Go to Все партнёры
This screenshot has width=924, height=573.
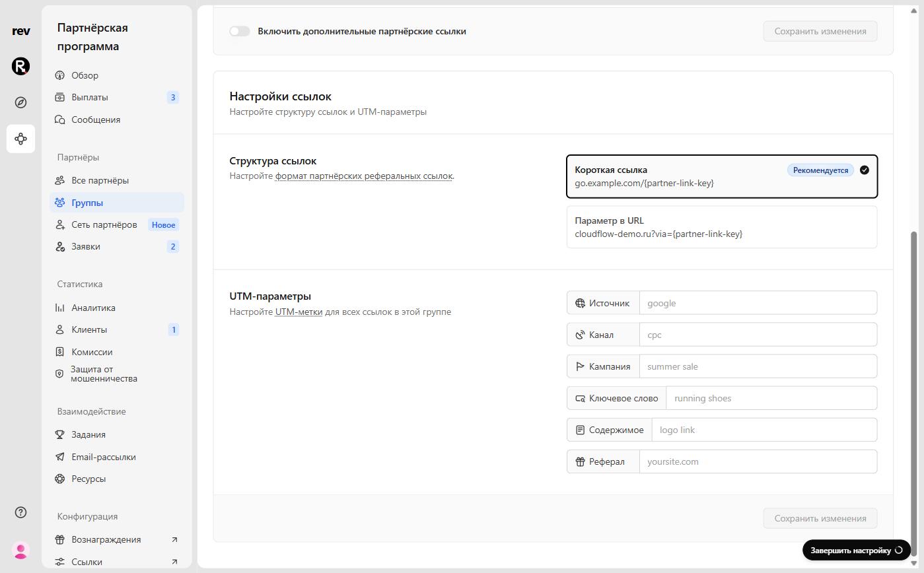point(117,180)
